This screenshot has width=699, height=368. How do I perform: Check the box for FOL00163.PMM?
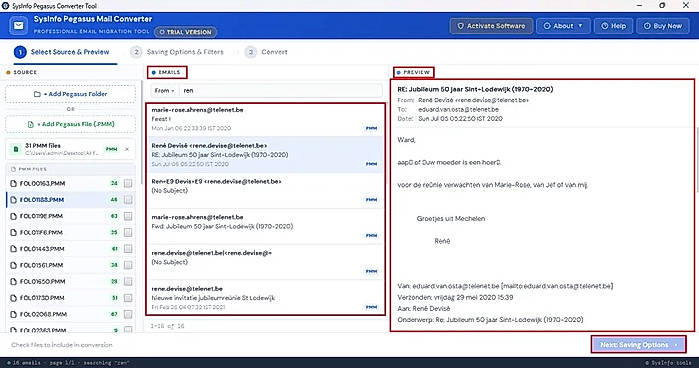(x=128, y=183)
